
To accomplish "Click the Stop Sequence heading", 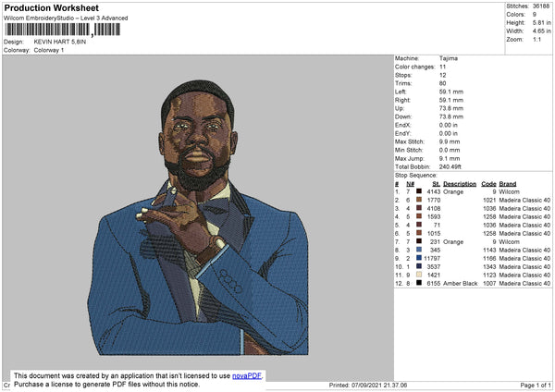I will click(x=416, y=176).
